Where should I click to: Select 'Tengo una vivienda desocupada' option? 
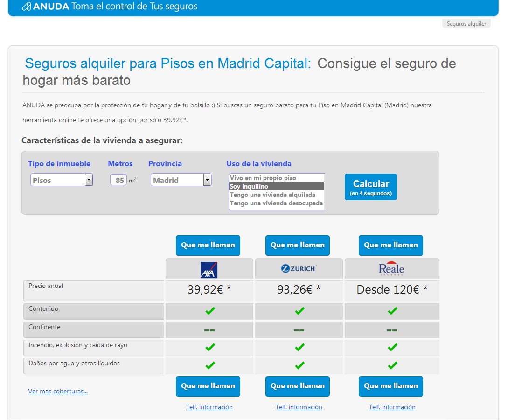tap(276, 203)
